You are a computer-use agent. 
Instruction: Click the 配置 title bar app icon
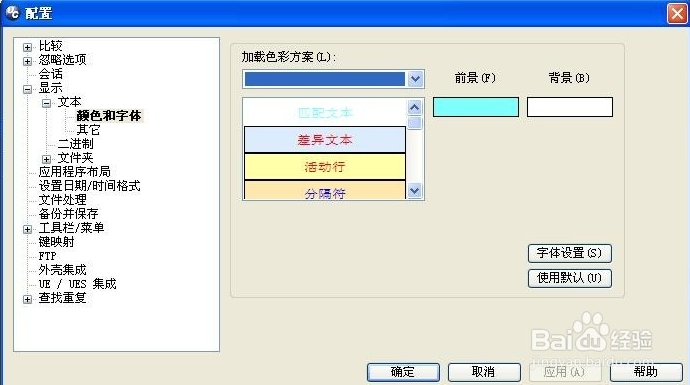tap(12, 13)
